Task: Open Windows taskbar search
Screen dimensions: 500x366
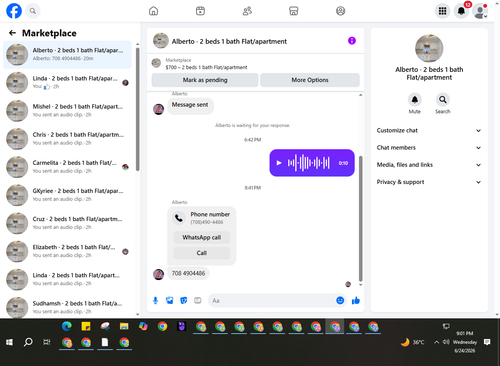Action: (x=28, y=342)
